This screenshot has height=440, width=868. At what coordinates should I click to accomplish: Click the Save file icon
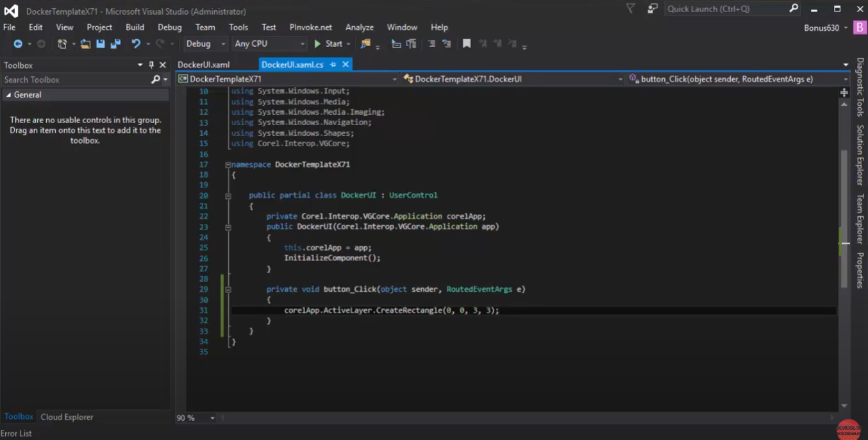tap(101, 44)
